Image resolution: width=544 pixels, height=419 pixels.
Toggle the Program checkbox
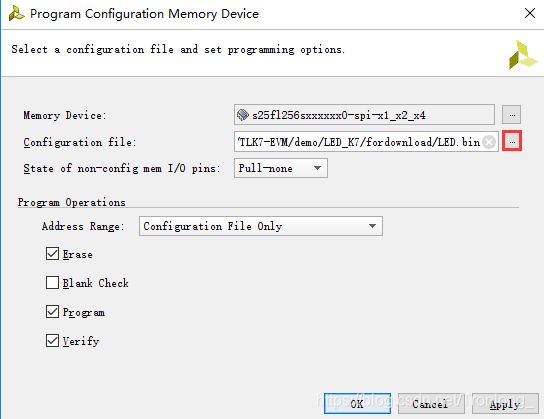pos(52,311)
